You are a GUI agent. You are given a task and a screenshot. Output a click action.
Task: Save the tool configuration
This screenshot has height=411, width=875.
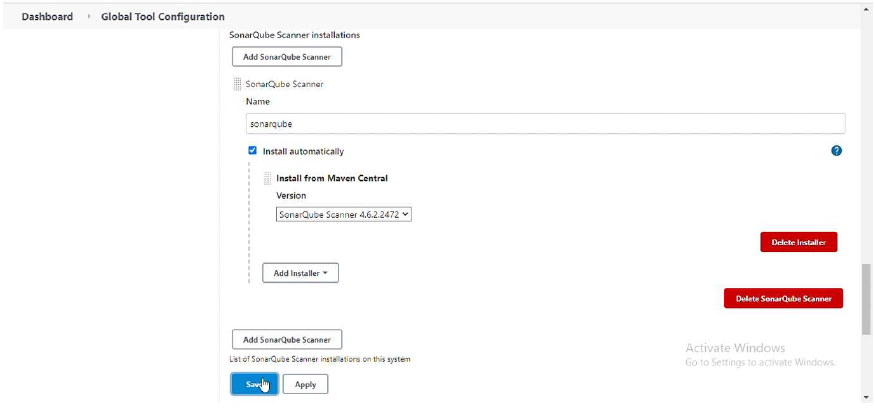254,384
